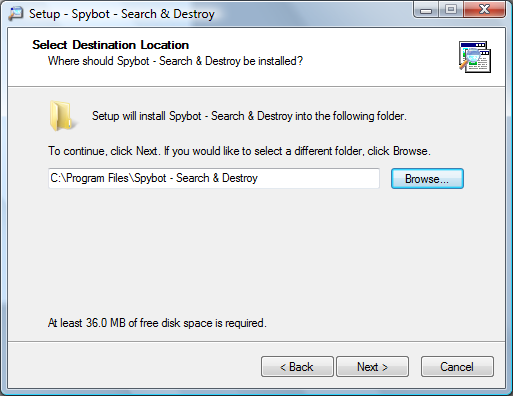This screenshot has height=396, width=513.
Task: Click the yellow folder icon
Action: [62, 116]
